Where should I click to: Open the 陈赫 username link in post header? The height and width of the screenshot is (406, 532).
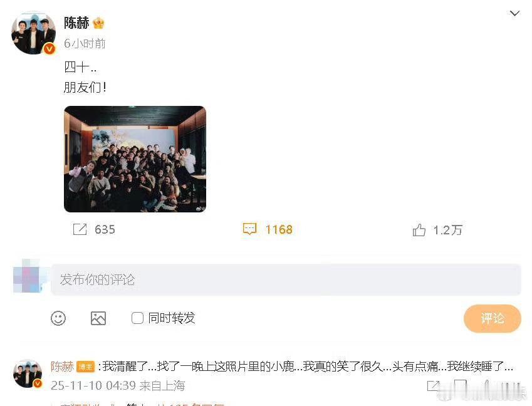[x=76, y=23]
